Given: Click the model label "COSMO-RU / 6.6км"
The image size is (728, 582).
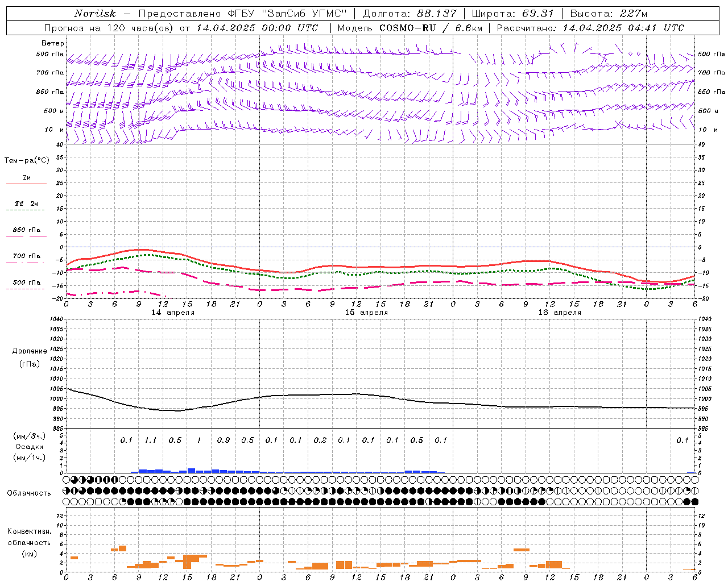Looking at the screenshot, I should [x=431, y=28].
